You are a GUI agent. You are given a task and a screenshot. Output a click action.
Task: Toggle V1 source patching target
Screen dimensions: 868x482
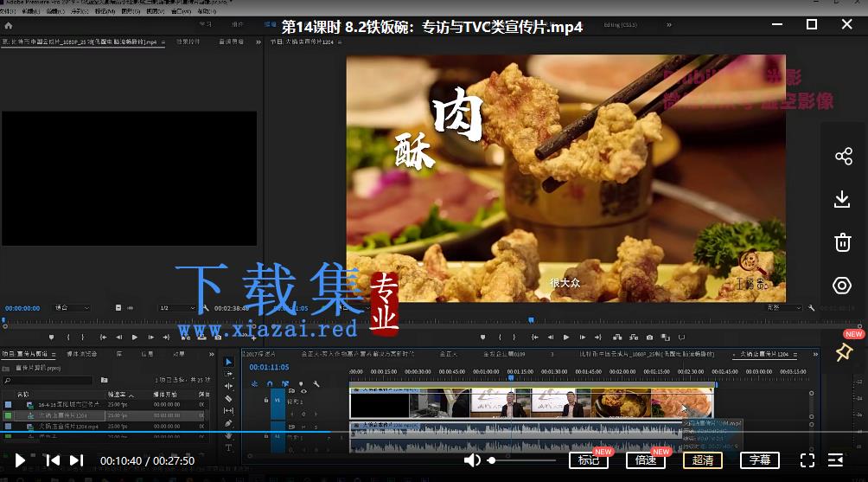(278, 400)
